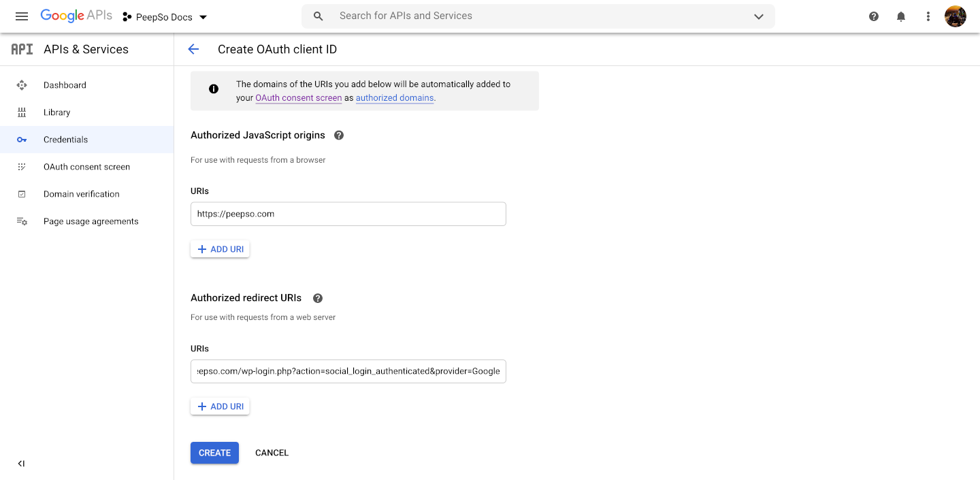Screen dimensions: 980x480
Task: Open the notifications bell
Action: click(901, 16)
